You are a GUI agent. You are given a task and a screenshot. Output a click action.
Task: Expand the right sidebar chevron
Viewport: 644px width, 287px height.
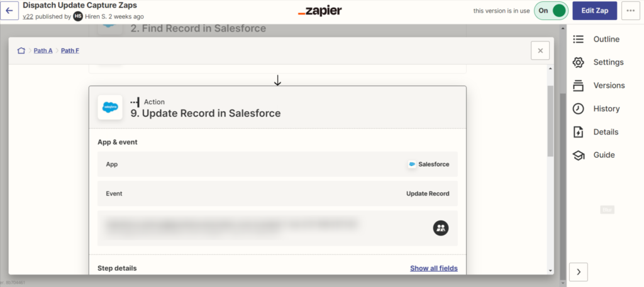pos(578,271)
